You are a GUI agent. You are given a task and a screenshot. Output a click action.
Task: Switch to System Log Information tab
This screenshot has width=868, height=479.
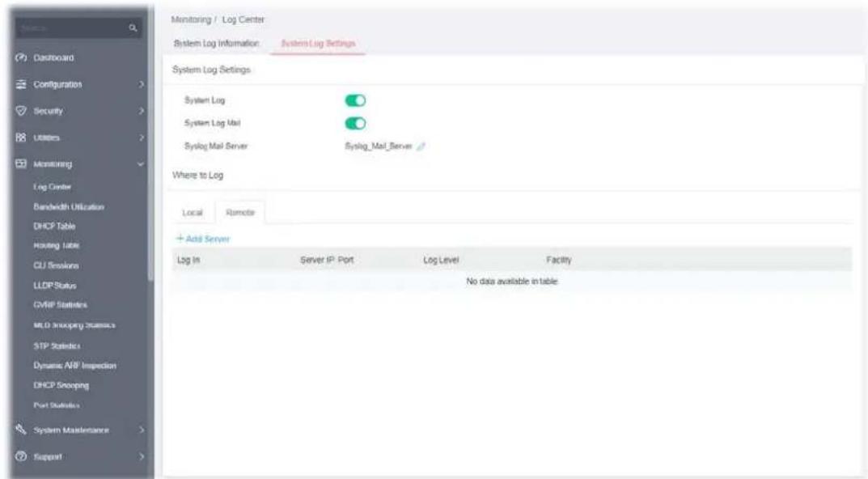coord(217,43)
